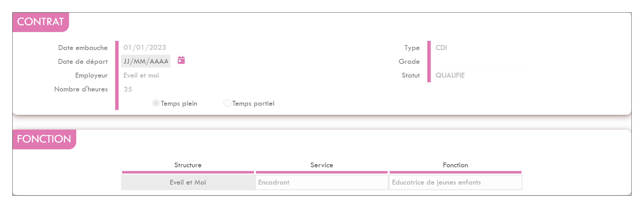Image resolution: width=644 pixels, height=208 pixels.
Task: Click the Structure column header
Action: (x=188, y=165)
